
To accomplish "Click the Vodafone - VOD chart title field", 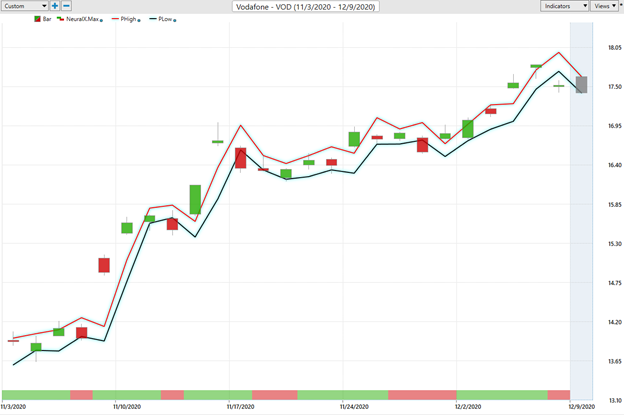I will [306, 7].
